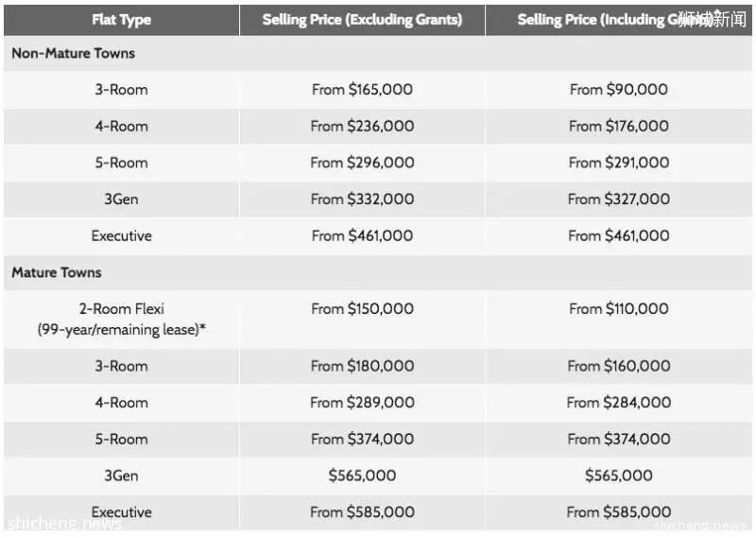Click the 2-Room Flexi flat type cell
756x537 pixels.
(x=122, y=319)
